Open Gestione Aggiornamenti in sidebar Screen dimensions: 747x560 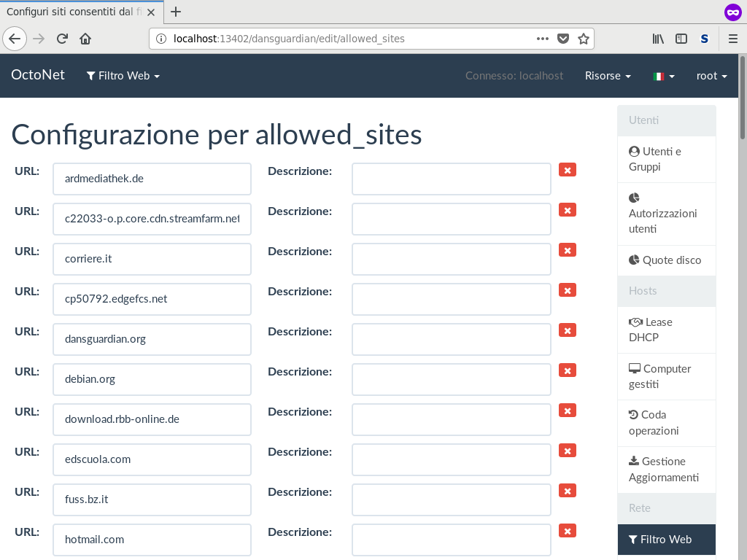coord(667,470)
